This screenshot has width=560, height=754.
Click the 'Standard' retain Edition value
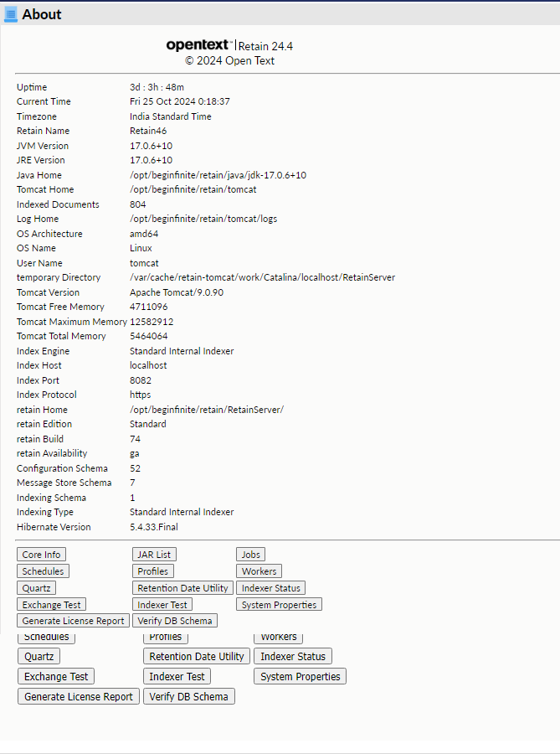(148, 424)
